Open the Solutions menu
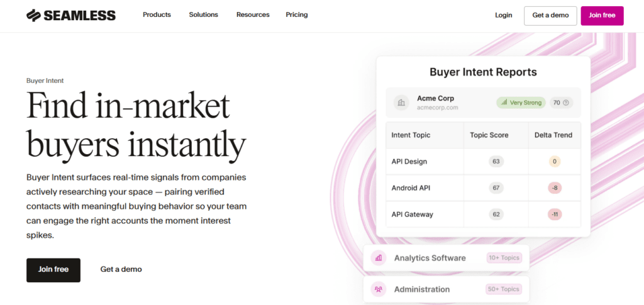Image resolution: width=644 pixels, height=305 pixels. coord(203,14)
